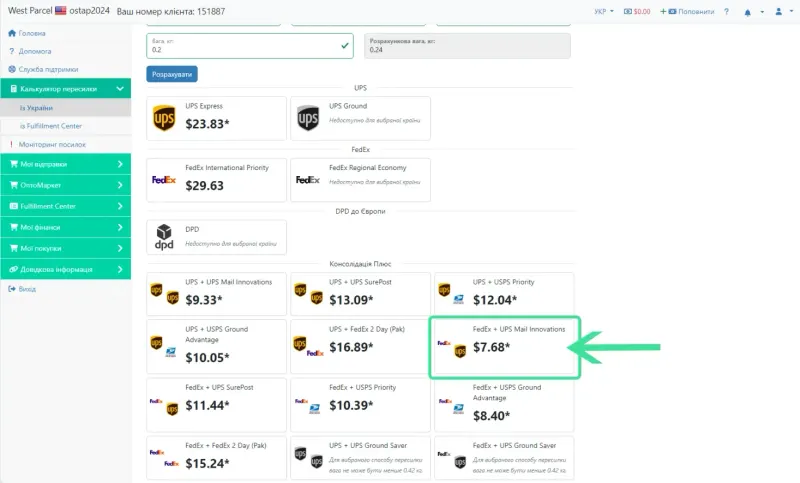Open the user profile icon menu
This screenshot has height=483, width=800.
pos(779,11)
